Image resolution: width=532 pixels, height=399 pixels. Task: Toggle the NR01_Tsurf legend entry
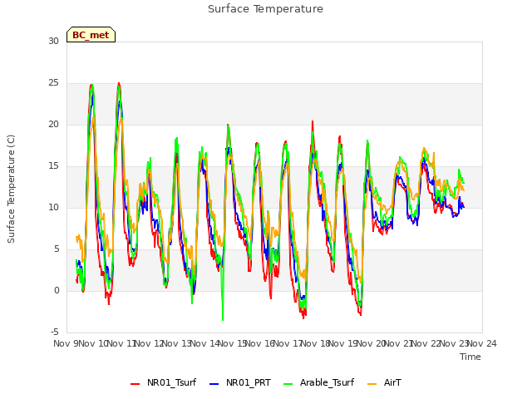coord(163,383)
